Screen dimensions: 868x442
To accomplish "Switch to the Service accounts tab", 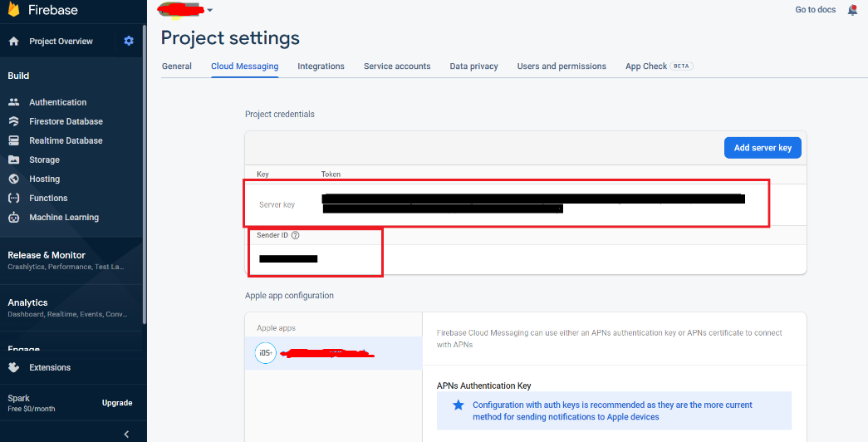I will 397,66.
